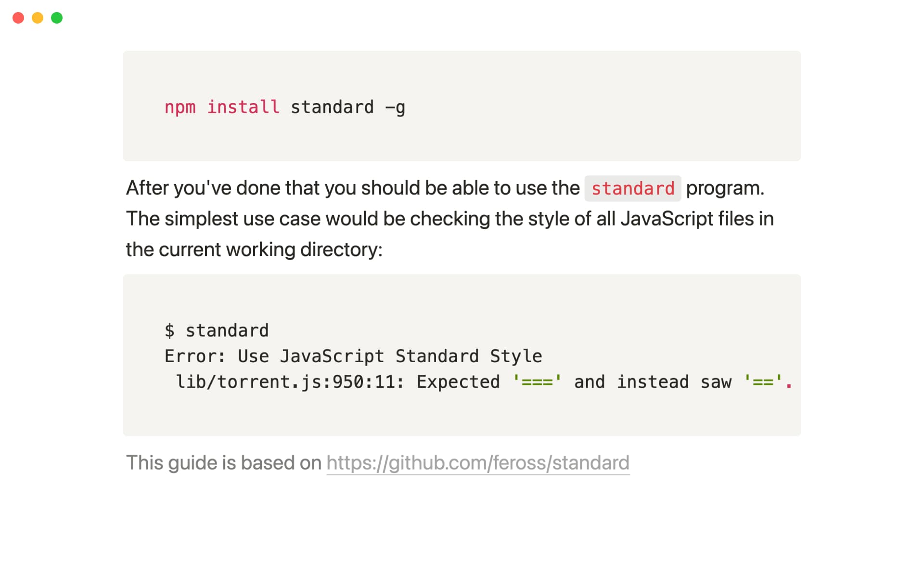Open the github.com/feross/standard link
This screenshot has height=578, width=924.
pyautogui.click(x=477, y=463)
